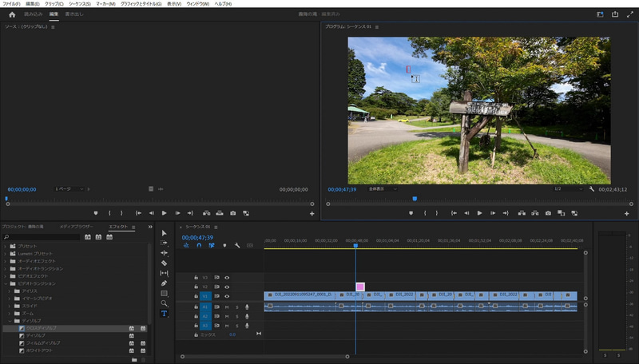Play the Program monitor video
The height and width of the screenshot is (364, 639).
pyautogui.click(x=479, y=213)
